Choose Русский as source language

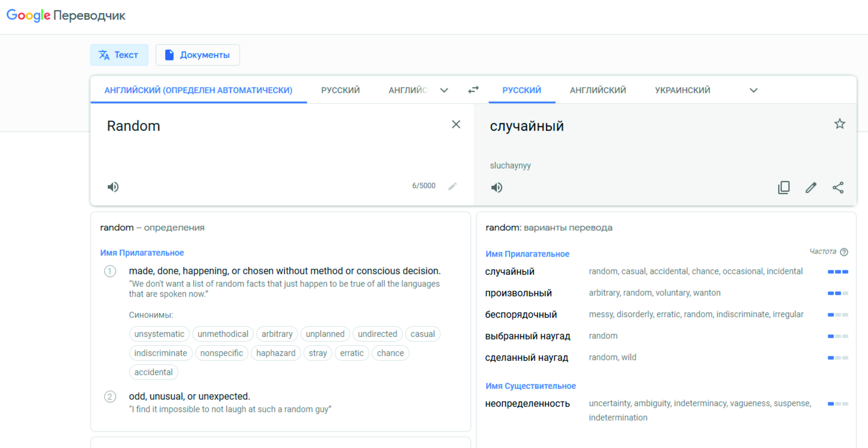(x=340, y=90)
